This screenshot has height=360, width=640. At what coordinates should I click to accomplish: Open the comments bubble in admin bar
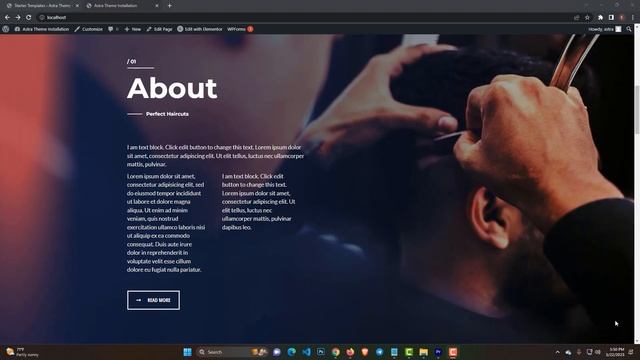113,29
